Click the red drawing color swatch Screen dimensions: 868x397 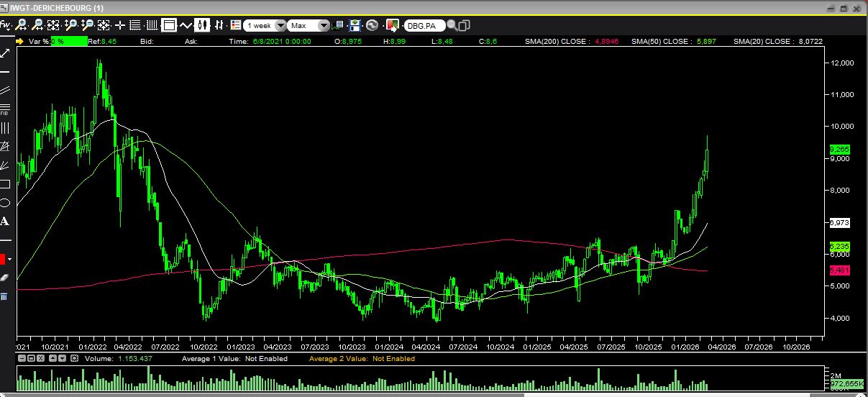click(x=3, y=259)
